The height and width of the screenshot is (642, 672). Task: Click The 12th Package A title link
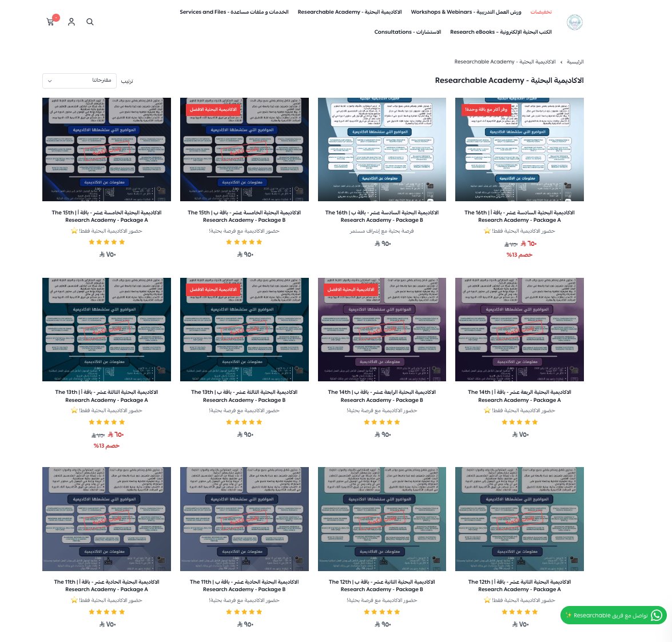pyautogui.click(x=519, y=585)
